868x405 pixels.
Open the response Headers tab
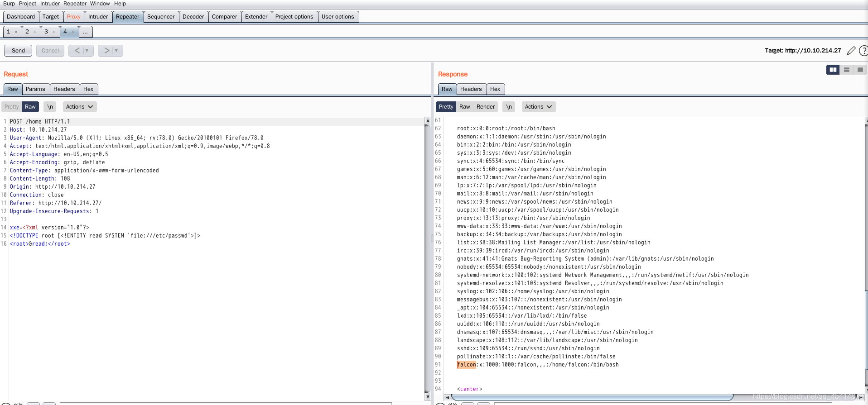(x=471, y=89)
